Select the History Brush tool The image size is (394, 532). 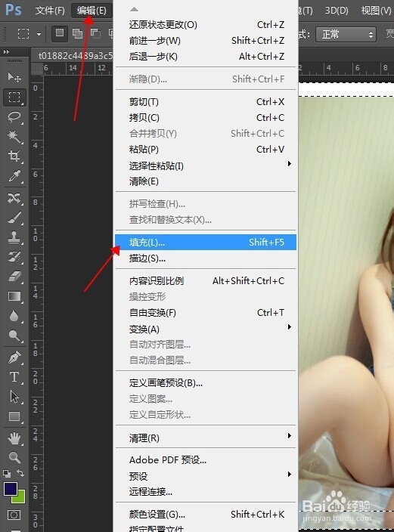[14, 257]
